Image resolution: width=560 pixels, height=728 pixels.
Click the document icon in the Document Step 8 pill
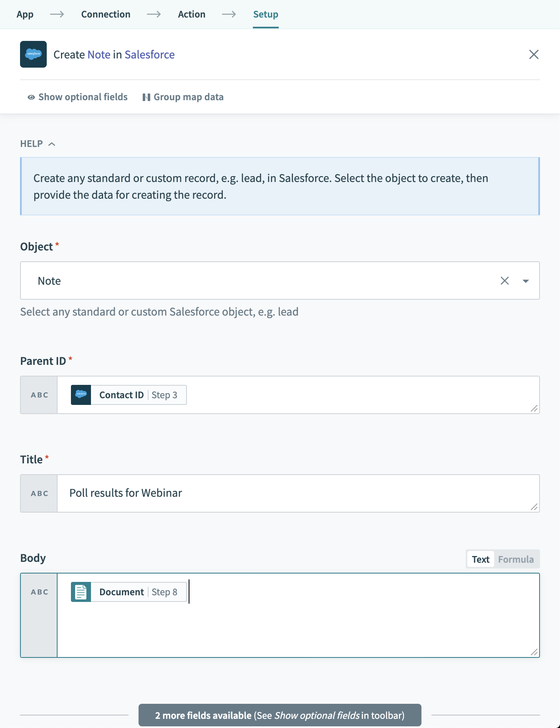coord(81,591)
